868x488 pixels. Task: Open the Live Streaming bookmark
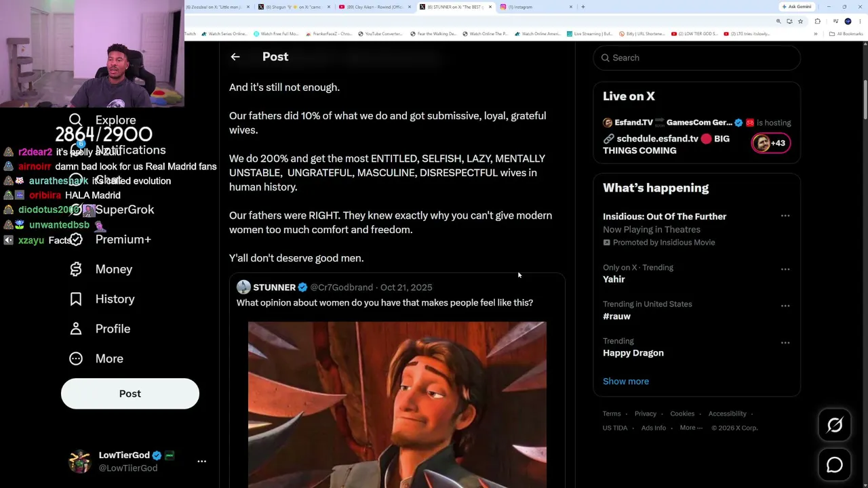591,34
